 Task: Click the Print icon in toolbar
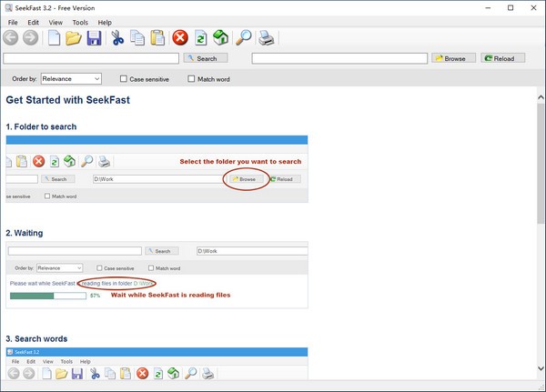point(266,37)
